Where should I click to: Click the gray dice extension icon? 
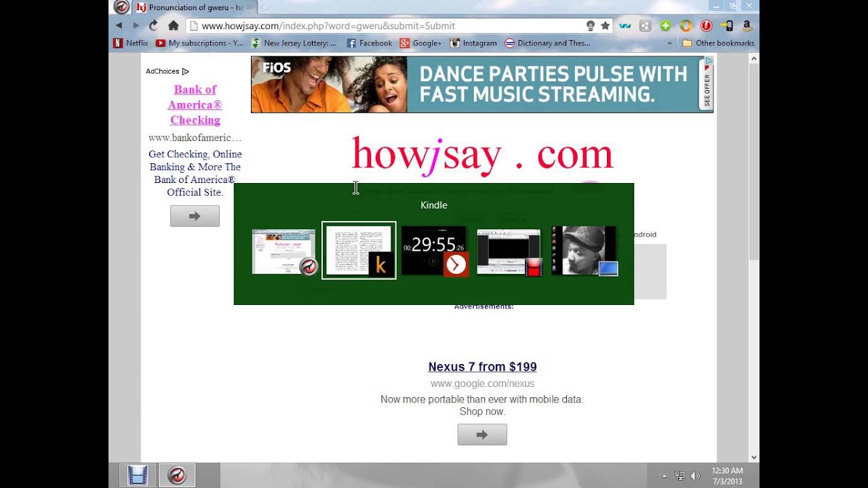646,26
